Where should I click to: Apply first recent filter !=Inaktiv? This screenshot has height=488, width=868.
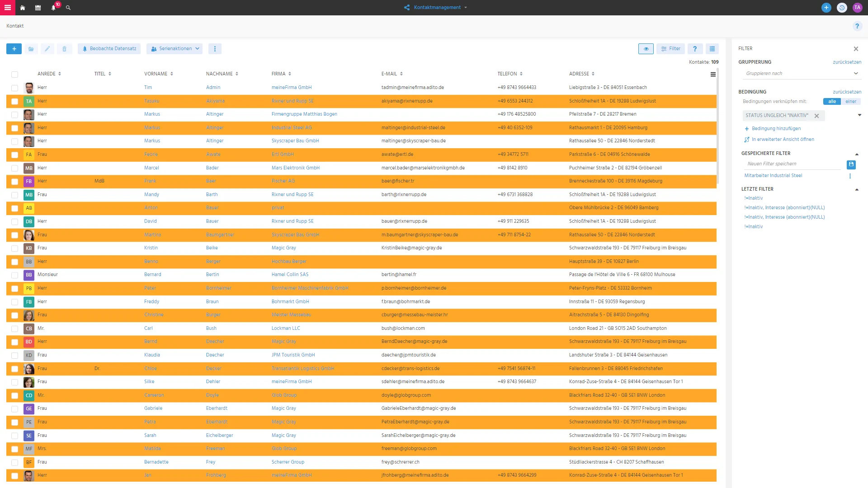click(753, 198)
